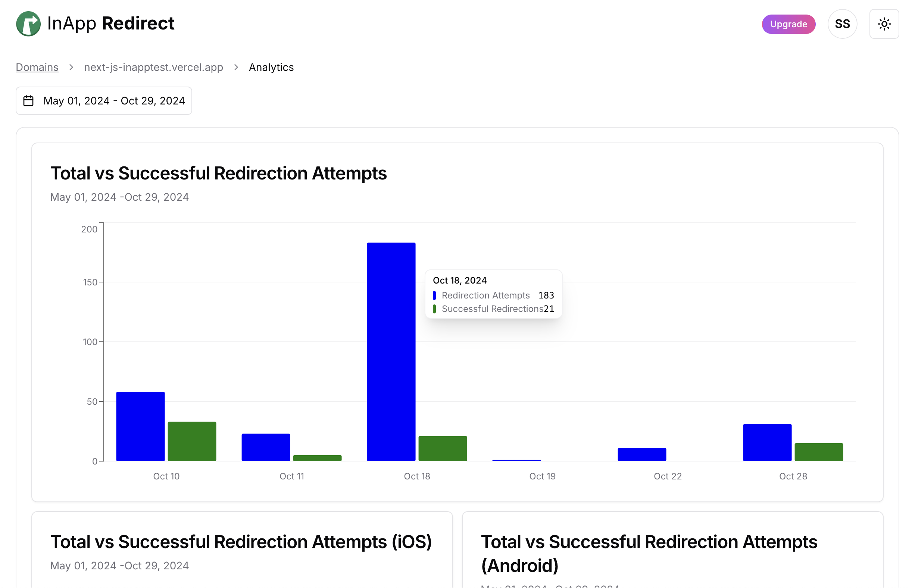Image resolution: width=912 pixels, height=588 pixels.
Task: Click the tall blue Oct 18 bar
Action: click(x=391, y=352)
